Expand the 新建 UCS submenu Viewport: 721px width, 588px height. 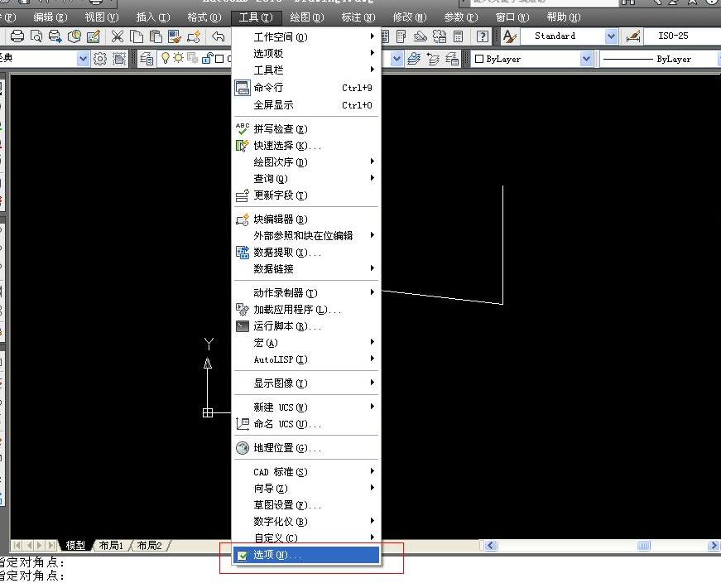[x=307, y=407]
